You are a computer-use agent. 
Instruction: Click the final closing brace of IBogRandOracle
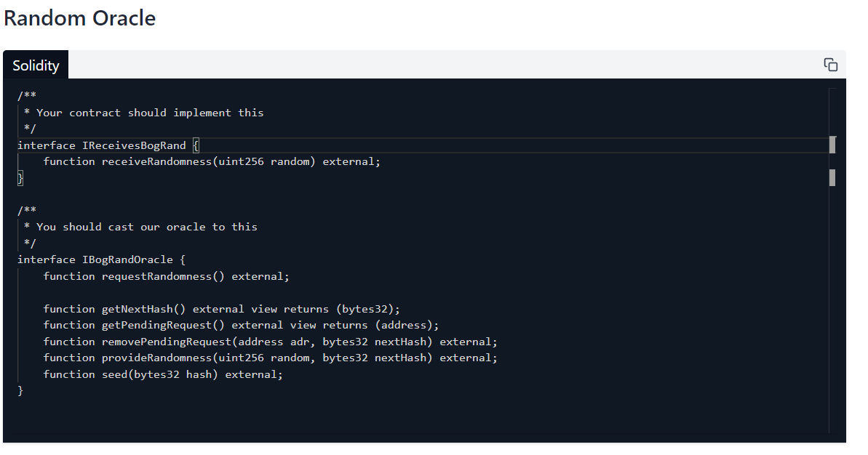(x=20, y=391)
